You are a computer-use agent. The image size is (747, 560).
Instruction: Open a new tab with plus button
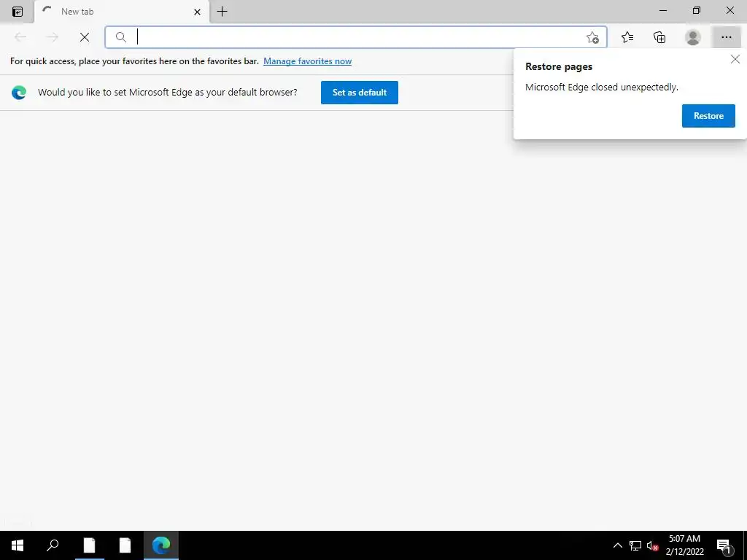click(222, 12)
